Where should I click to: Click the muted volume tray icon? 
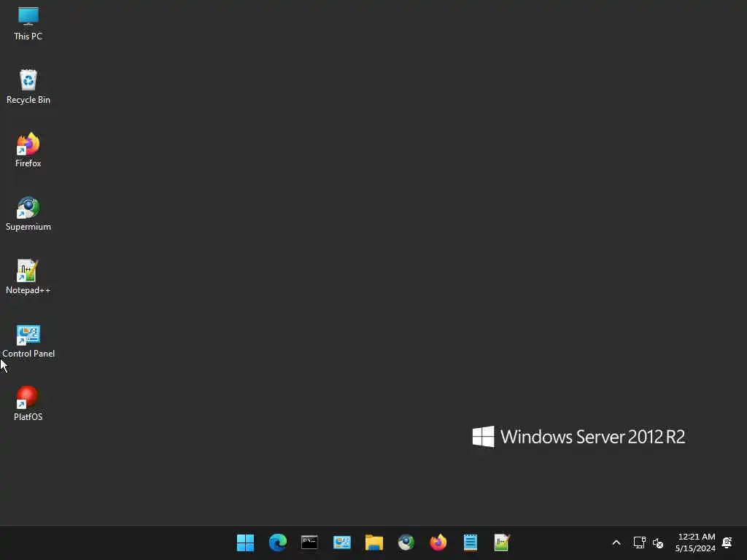(x=658, y=542)
